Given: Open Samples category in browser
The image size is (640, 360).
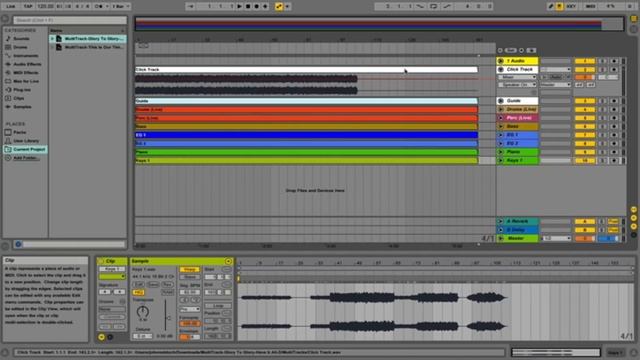Looking at the screenshot, I should tap(22, 107).
